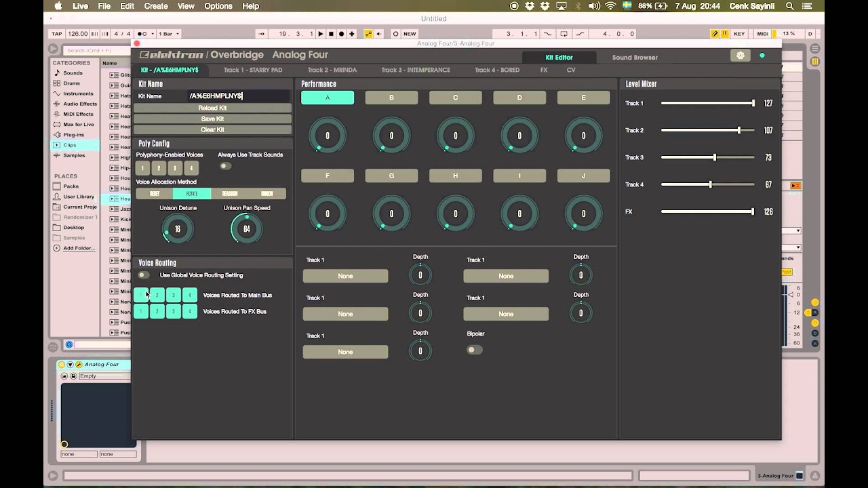Toggle the Bipolar switch
The height and width of the screenshot is (488, 868).
[x=475, y=350]
